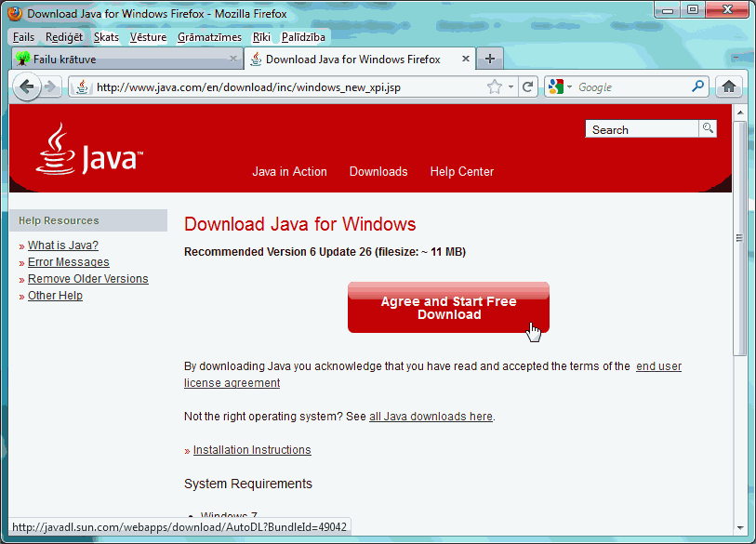Image resolution: width=756 pixels, height=544 pixels.
Task: Open the search engine dropdown next to Google icon
Action: pos(569,86)
